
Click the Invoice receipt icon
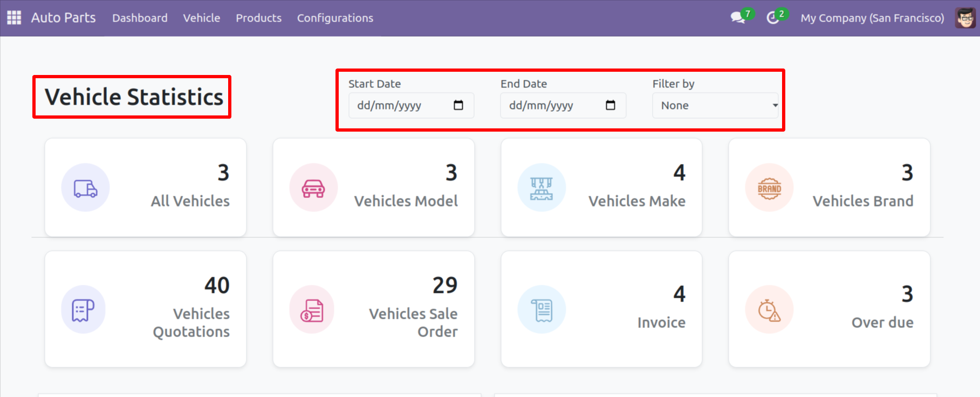coord(542,310)
